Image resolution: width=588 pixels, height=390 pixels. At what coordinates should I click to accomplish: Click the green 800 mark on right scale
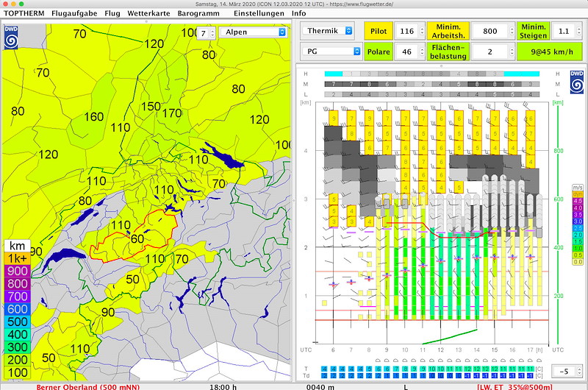559,151
